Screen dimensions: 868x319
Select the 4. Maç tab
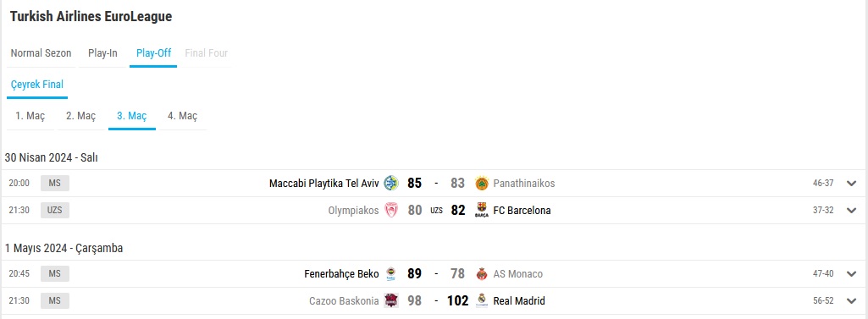[183, 116]
